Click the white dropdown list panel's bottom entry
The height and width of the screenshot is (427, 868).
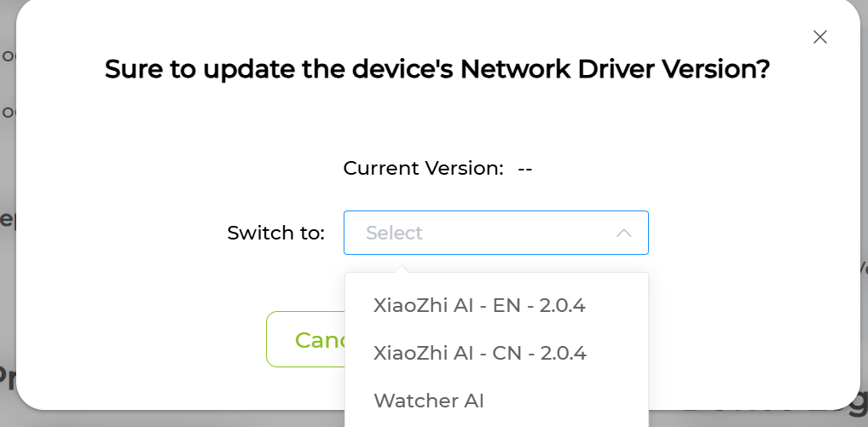(x=429, y=400)
